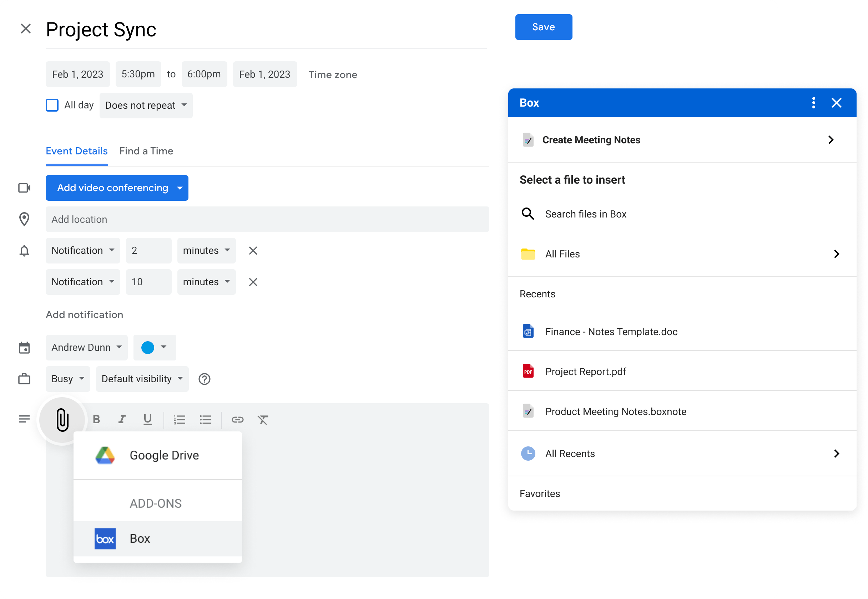The height and width of the screenshot is (599, 868).
Task: Remove the 10 minutes notification
Action: (x=253, y=282)
